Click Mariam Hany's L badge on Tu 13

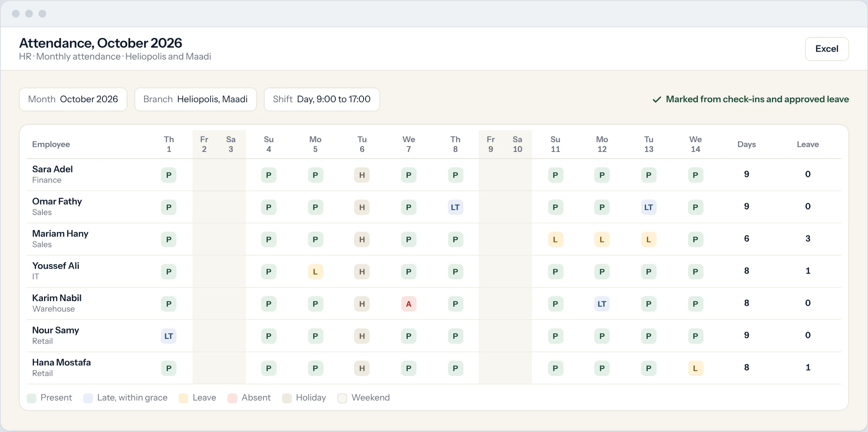pyautogui.click(x=649, y=239)
